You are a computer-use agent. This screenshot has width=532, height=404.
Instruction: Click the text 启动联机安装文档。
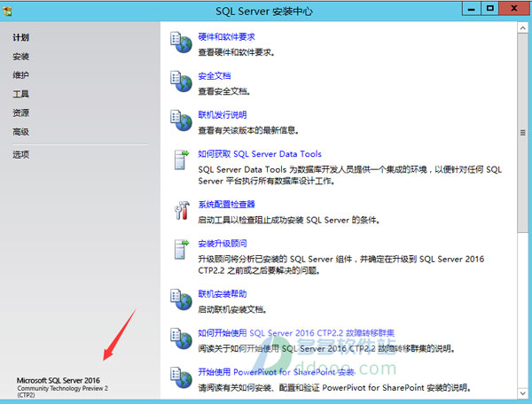click(x=232, y=309)
